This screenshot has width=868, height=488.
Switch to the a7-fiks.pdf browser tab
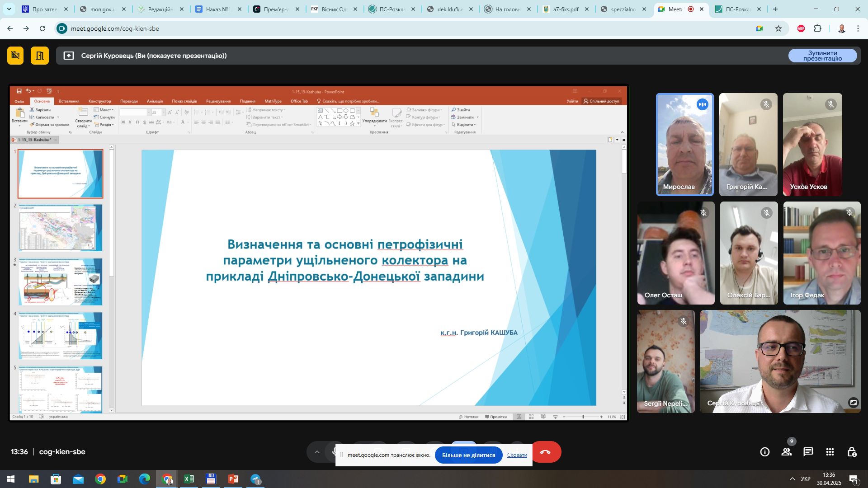pyautogui.click(x=565, y=9)
